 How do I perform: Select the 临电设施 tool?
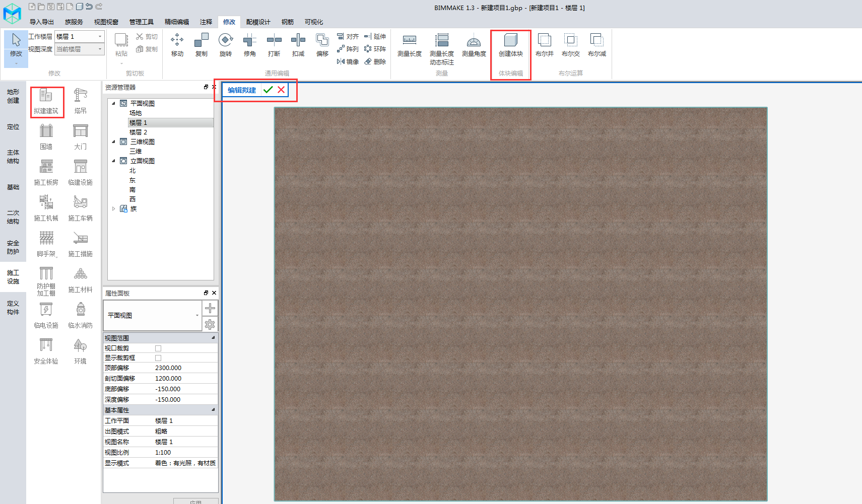pos(46,316)
